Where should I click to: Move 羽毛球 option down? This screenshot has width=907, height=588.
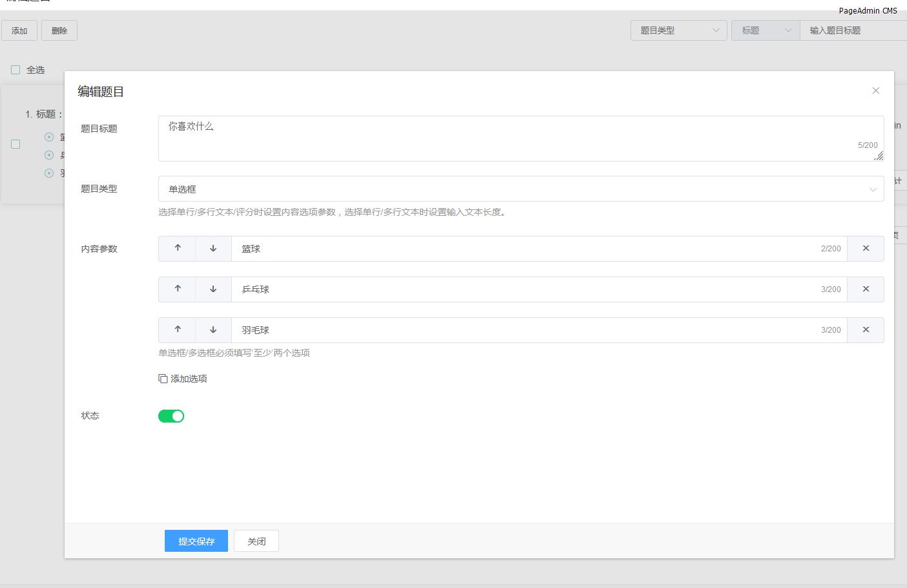click(x=213, y=330)
